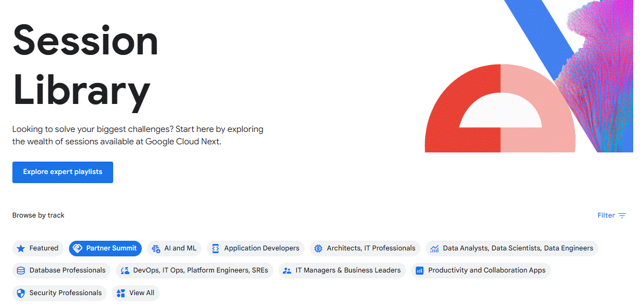Select the Featured track

coord(38,248)
